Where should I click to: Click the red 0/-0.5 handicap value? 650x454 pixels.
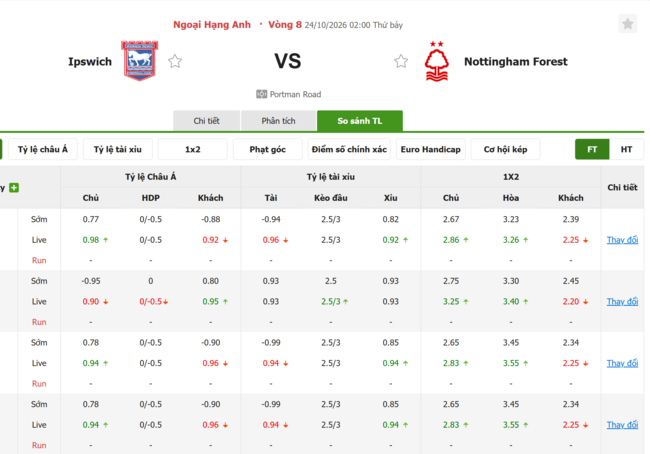[151, 302]
